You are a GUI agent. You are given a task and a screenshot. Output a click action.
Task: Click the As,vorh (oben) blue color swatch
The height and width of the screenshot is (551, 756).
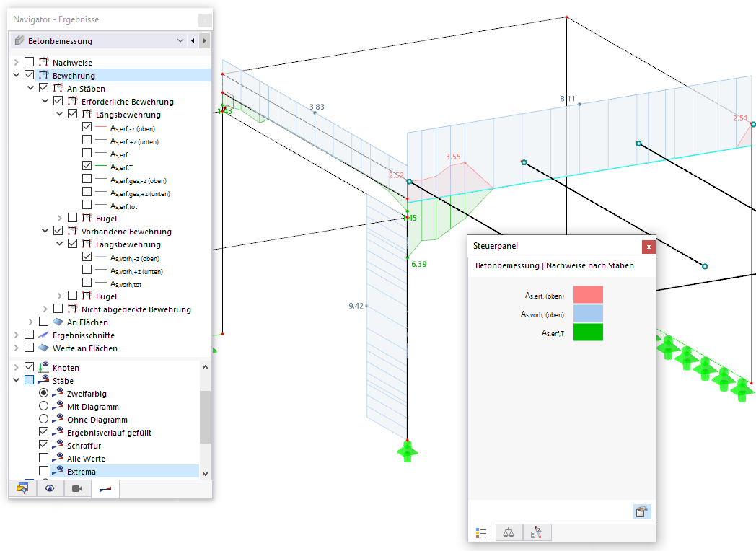(x=588, y=313)
